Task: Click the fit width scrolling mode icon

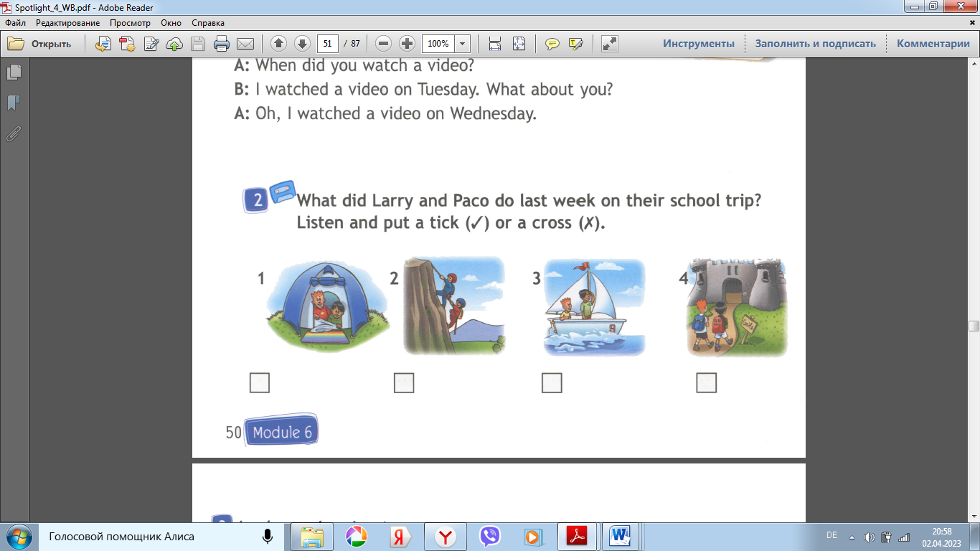Action: tap(495, 44)
